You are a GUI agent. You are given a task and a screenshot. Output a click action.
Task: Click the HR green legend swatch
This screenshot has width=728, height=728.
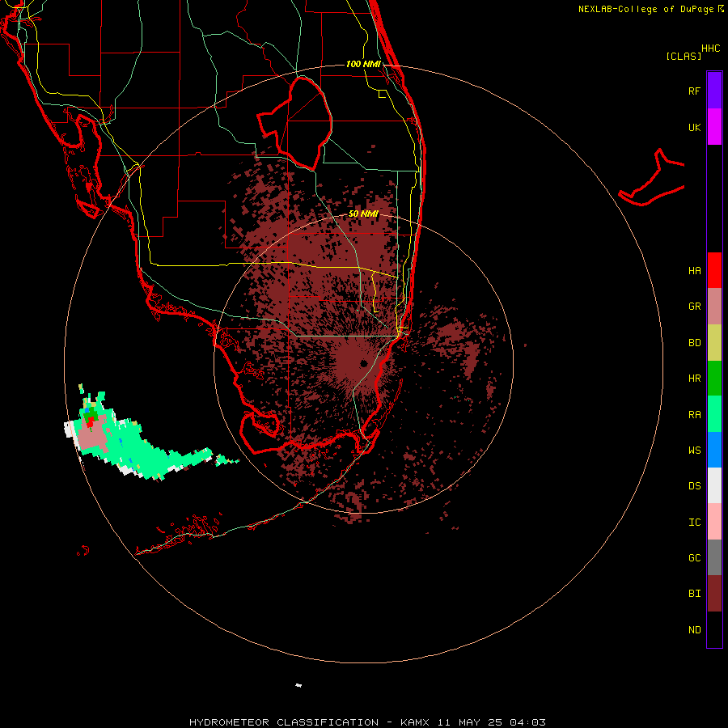click(x=714, y=379)
